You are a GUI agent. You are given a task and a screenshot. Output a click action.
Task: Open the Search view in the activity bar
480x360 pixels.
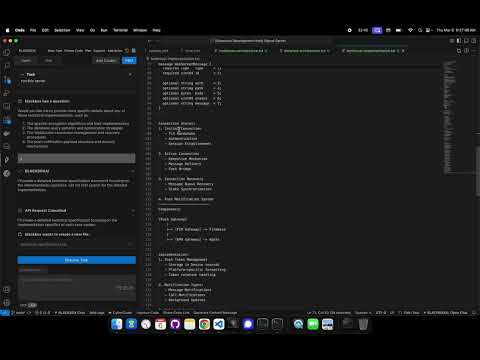(x=7, y=66)
